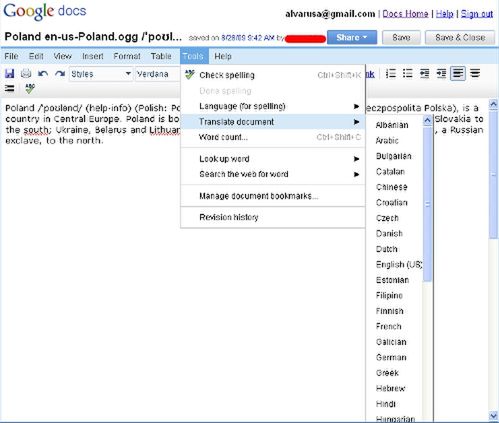Click the Google docs logo
The image size is (499, 423).
click(x=45, y=11)
